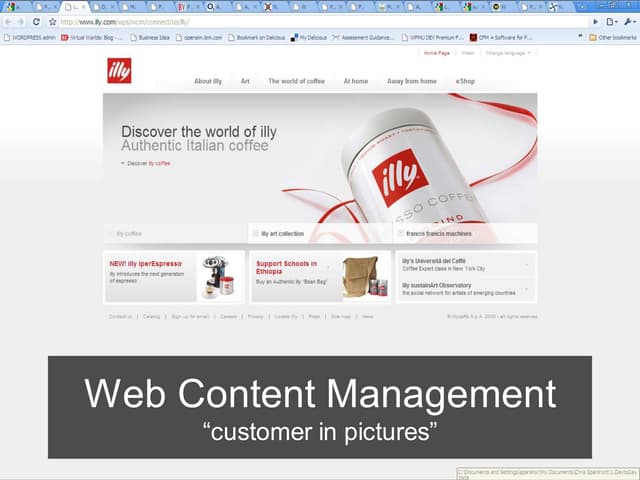This screenshot has width=640, height=480.
Task: Click the bookmark star in toolbar
Action: point(50,21)
